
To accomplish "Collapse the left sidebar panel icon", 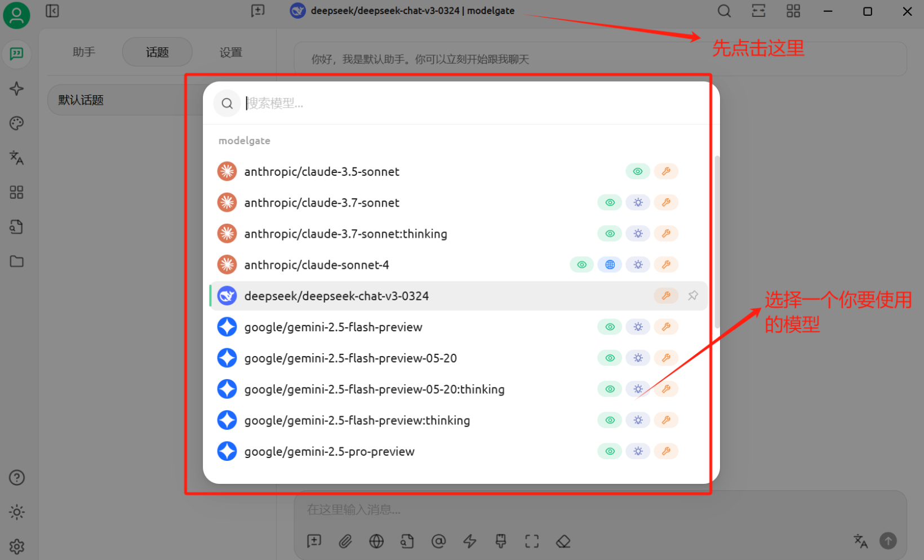I will [x=52, y=11].
